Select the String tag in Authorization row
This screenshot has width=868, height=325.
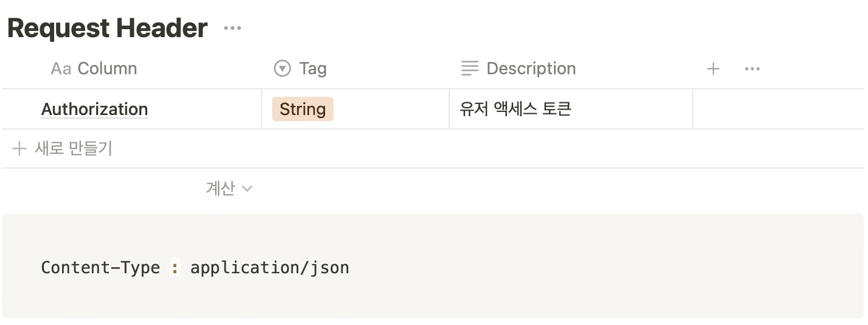coord(303,110)
